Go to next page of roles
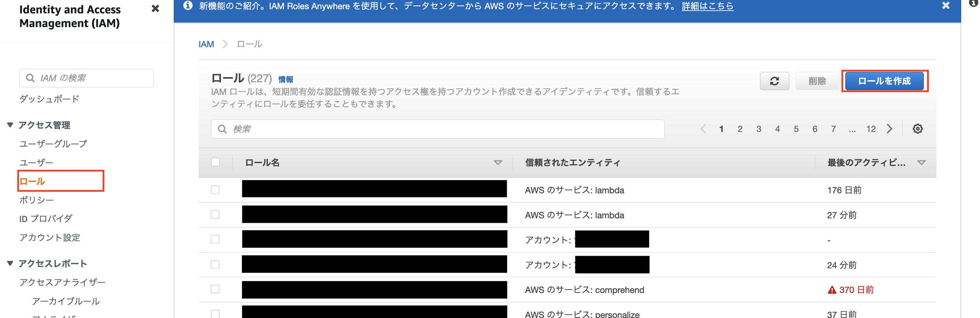Viewport: 980px width, 318px height. pyautogui.click(x=889, y=129)
